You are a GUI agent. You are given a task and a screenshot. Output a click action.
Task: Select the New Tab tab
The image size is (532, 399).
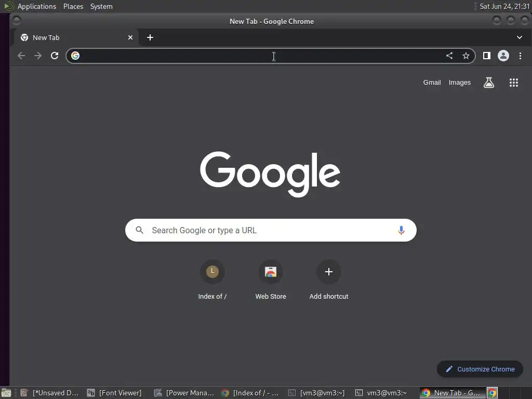(x=76, y=37)
